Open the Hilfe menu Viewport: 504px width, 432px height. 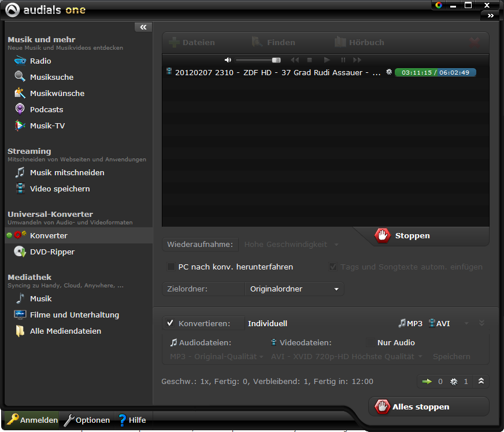132,420
